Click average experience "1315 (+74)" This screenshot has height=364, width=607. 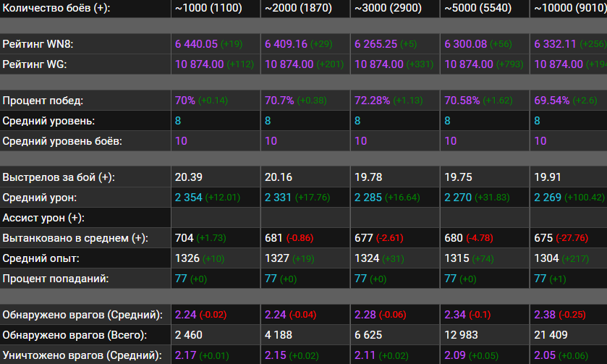[x=469, y=258]
